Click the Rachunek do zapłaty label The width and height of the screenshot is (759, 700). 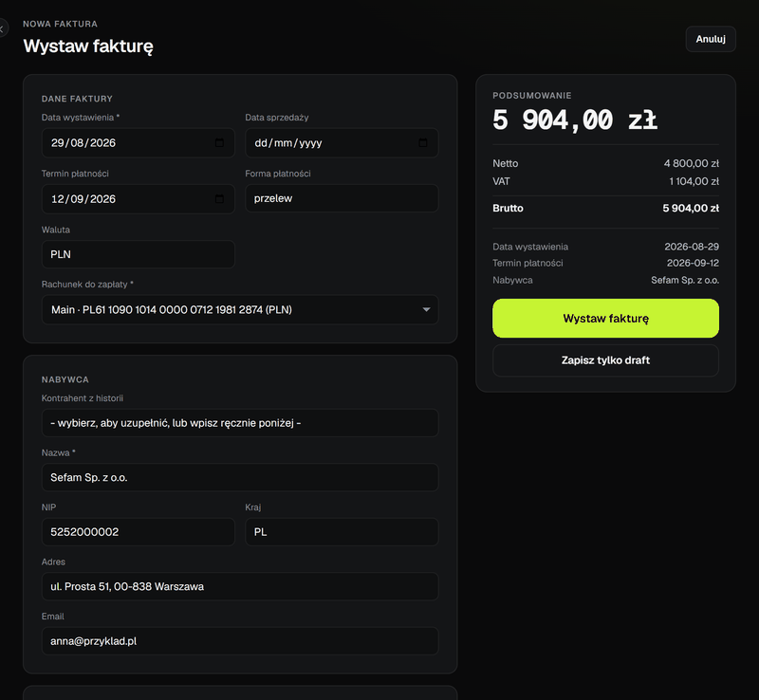tap(87, 285)
